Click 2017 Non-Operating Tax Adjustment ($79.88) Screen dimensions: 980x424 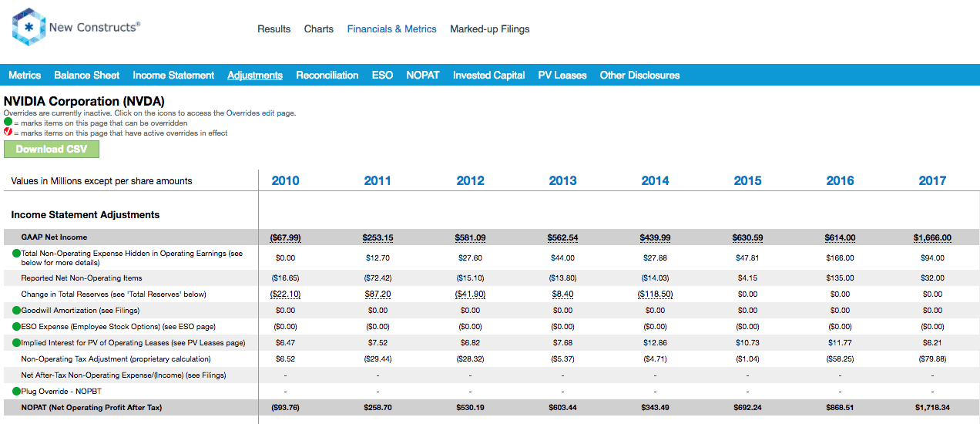[932, 359]
